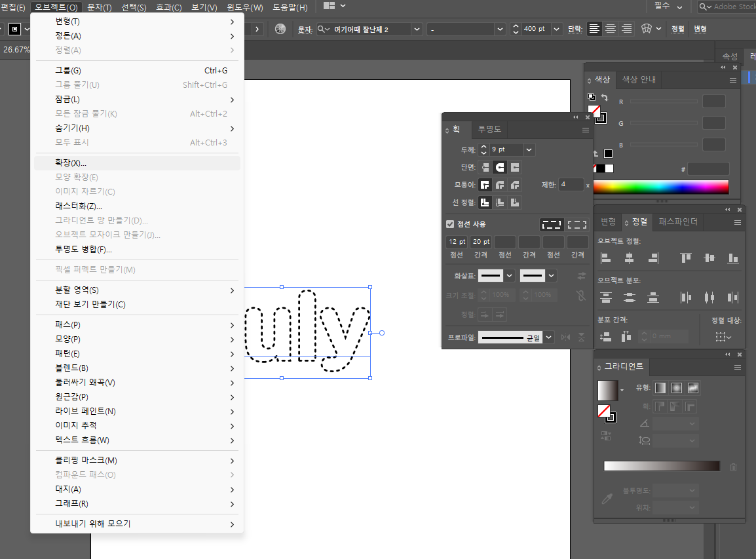Image resolution: width=756 pixels, height=559 pixels.
Task: Click Transform (변형) button in control bar
Action: pyautogui.click(x=700, y=29)
